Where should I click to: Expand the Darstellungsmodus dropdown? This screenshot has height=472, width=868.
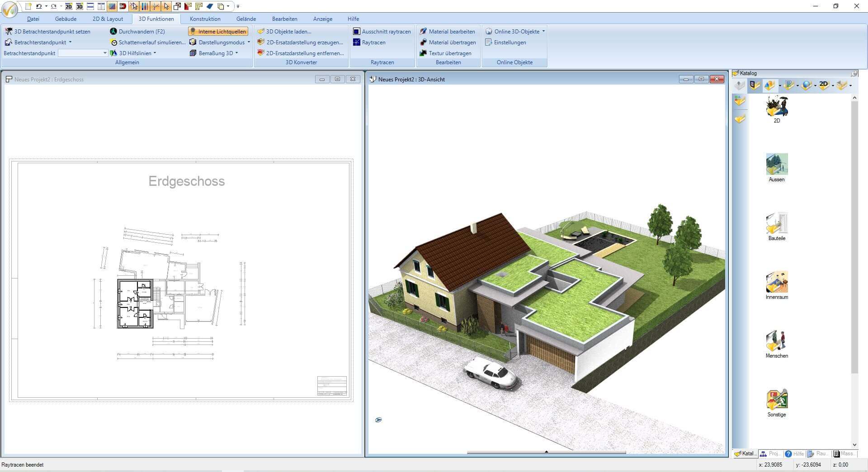tap(248, 42)
